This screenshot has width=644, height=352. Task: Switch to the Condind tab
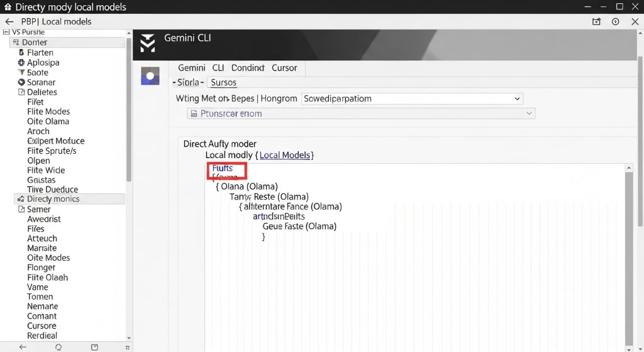pyautogui.click(x=248, y=67)
